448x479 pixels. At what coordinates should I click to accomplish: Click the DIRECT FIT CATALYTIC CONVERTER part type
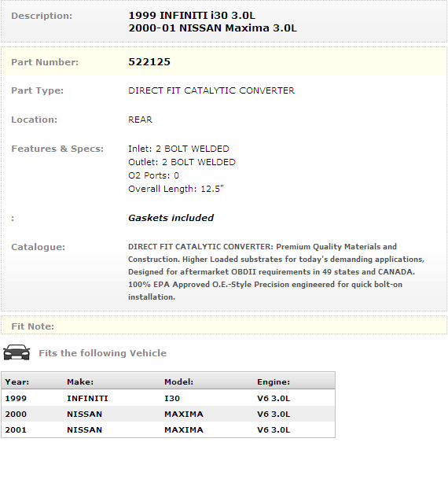point(211,90)
